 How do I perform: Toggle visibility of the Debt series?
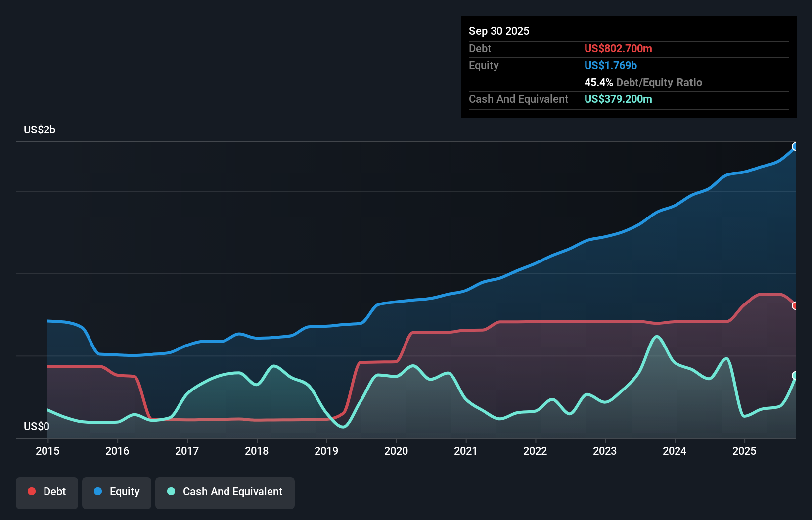[x=47, y=491]
